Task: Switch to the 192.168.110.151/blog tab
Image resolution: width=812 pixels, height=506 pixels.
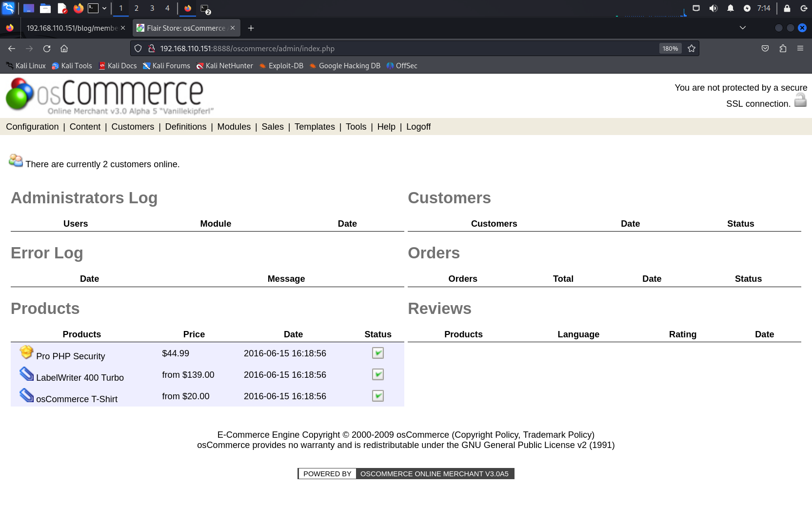Action: point(72,28)
